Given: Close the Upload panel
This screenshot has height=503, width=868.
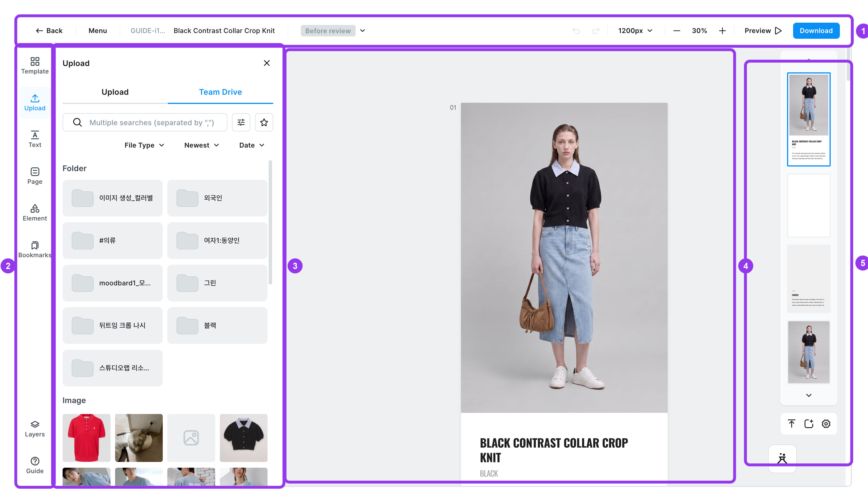Looking at the screenshot, I should click(267, 63).
